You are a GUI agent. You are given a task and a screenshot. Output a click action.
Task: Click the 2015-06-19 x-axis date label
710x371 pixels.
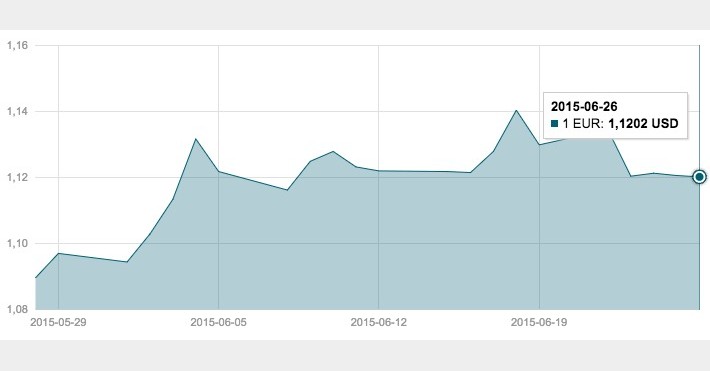[539, 322]
